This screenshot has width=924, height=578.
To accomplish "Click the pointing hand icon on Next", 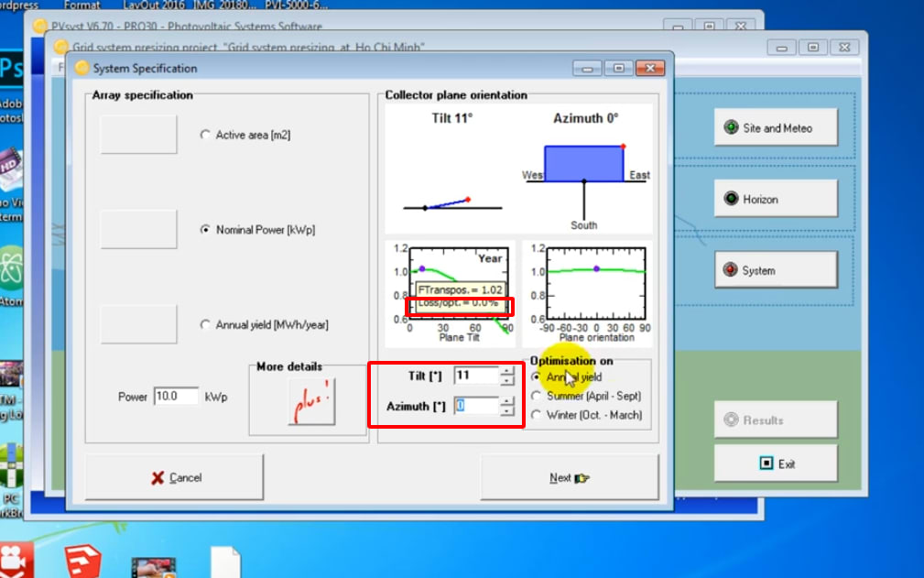I will [x=582, y=478].
